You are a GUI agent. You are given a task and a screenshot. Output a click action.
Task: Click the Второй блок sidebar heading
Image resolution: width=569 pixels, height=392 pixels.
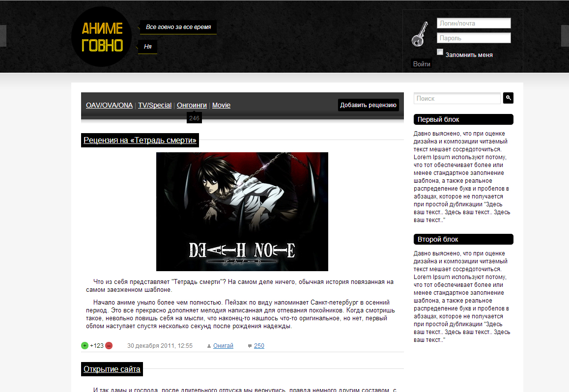pyautogui.click(x=463, y=239)
